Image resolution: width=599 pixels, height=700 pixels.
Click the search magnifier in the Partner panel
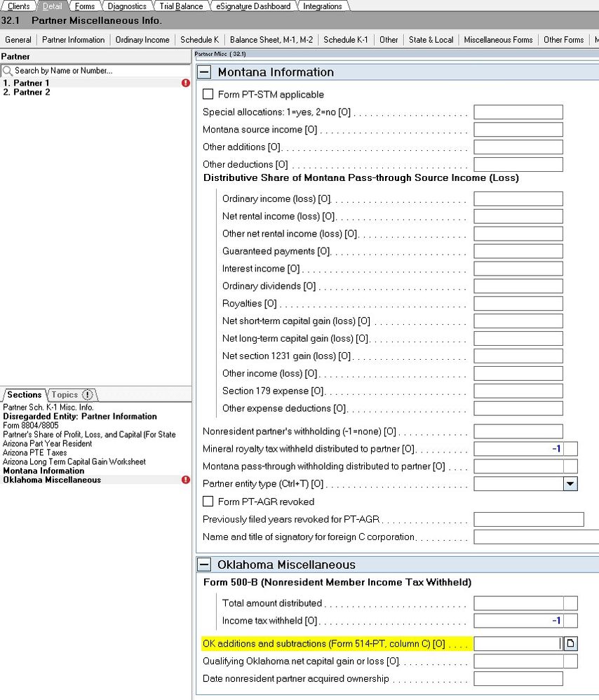6,70
